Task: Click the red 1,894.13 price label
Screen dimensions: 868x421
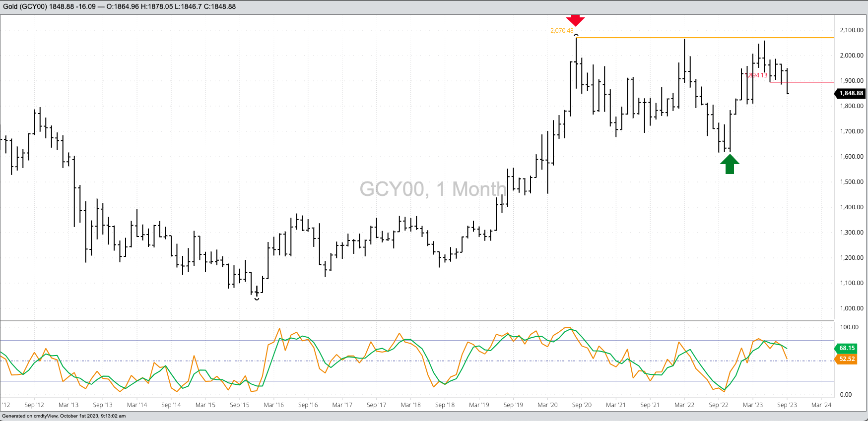Action: [757, 75]
